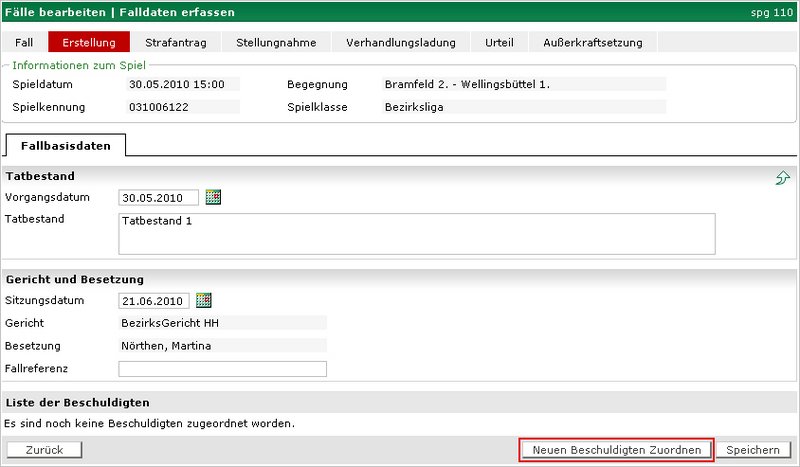Screen dimensions: 800x467
Task: Open calendar picker next to Vorgangsdatum
Action: [x=213, y=197]
